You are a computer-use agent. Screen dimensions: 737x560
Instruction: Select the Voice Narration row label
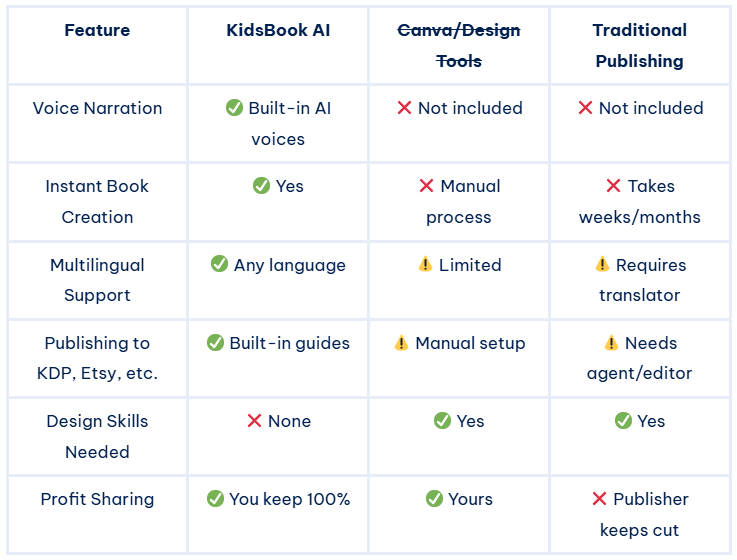tap(97, 108)
